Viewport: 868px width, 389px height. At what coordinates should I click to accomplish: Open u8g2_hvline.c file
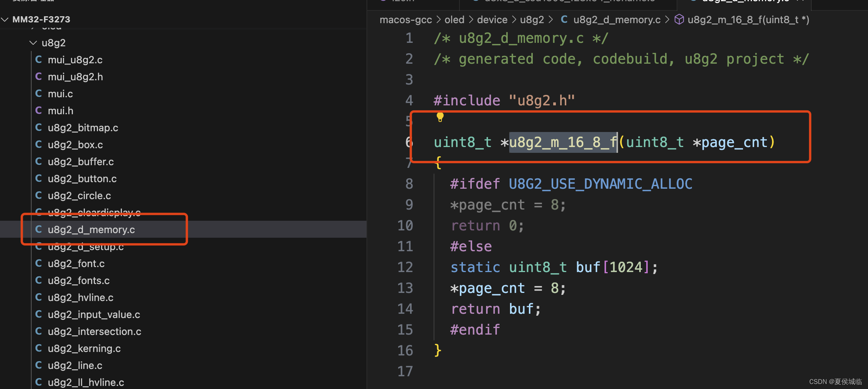point(81,298)
